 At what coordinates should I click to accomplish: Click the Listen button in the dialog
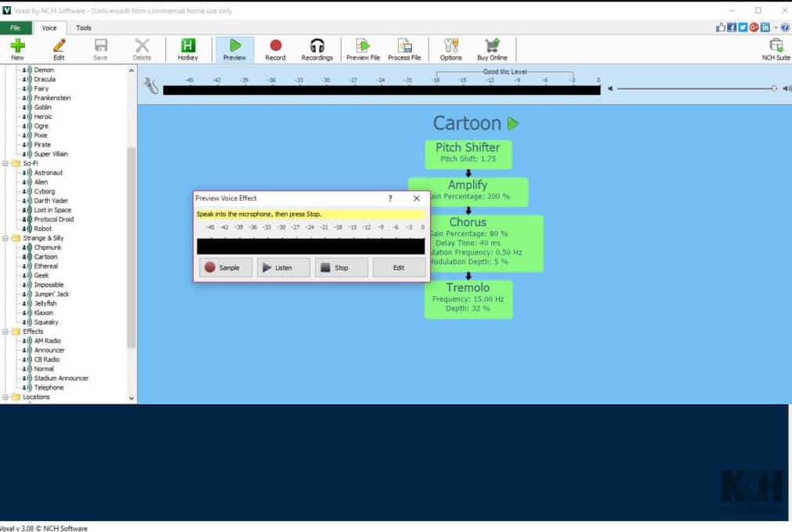tap(284, 268)
